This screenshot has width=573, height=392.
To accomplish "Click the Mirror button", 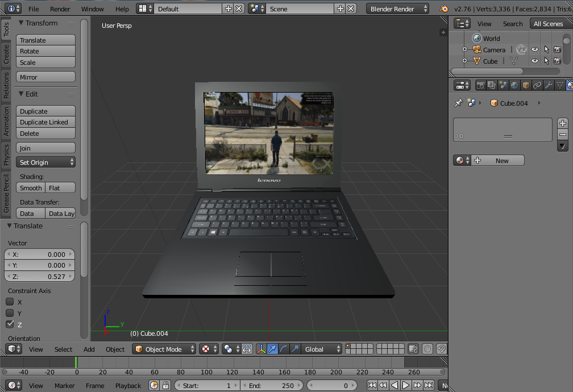I will coord(45,77).
